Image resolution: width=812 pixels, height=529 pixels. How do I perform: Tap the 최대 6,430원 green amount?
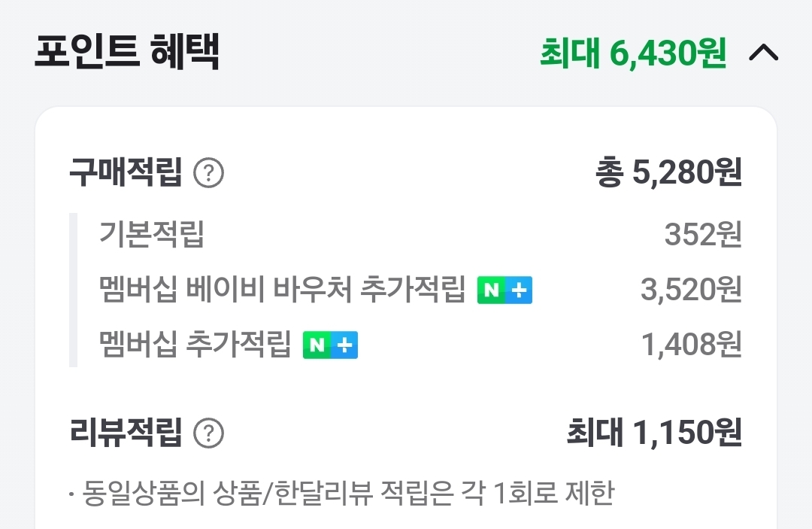click(x=633, y=53)
